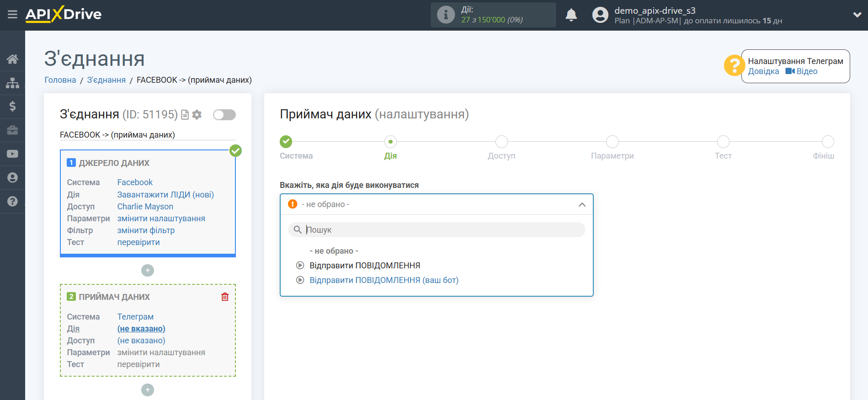Screen dimensions: 868x400
Task: Add a step after data source
Action: point(148,271)
